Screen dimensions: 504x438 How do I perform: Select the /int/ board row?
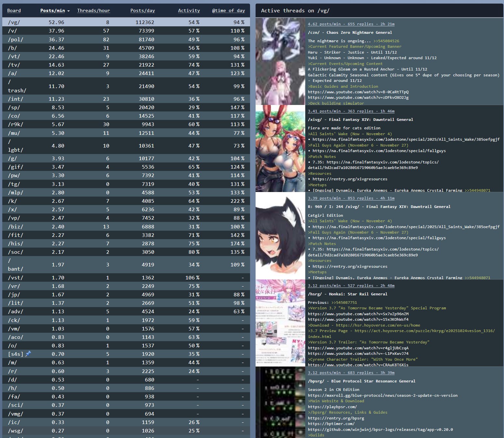coord(126,99)
